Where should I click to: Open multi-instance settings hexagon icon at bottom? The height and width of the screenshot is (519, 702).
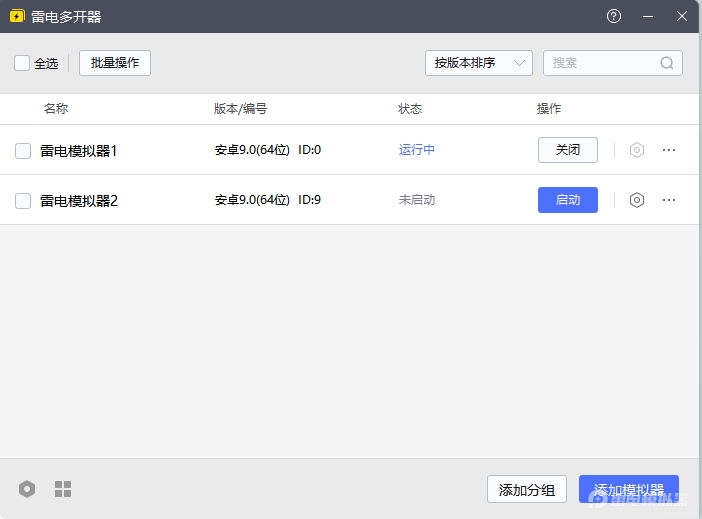point(27,489)
